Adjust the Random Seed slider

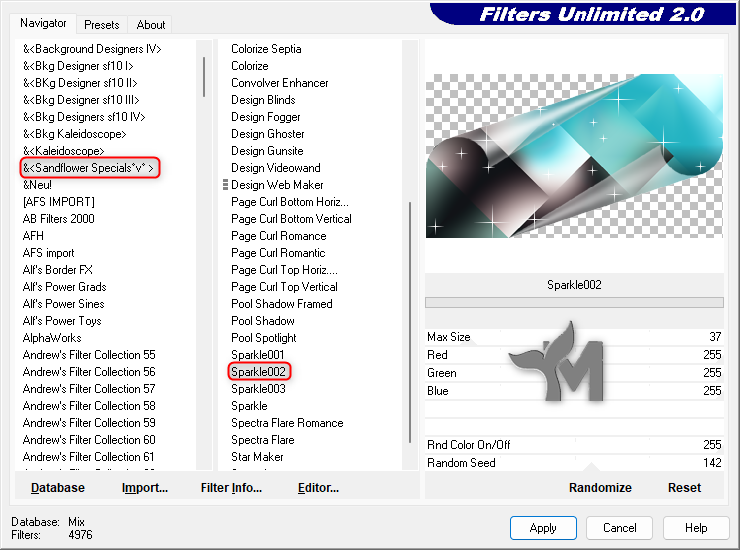574,463
